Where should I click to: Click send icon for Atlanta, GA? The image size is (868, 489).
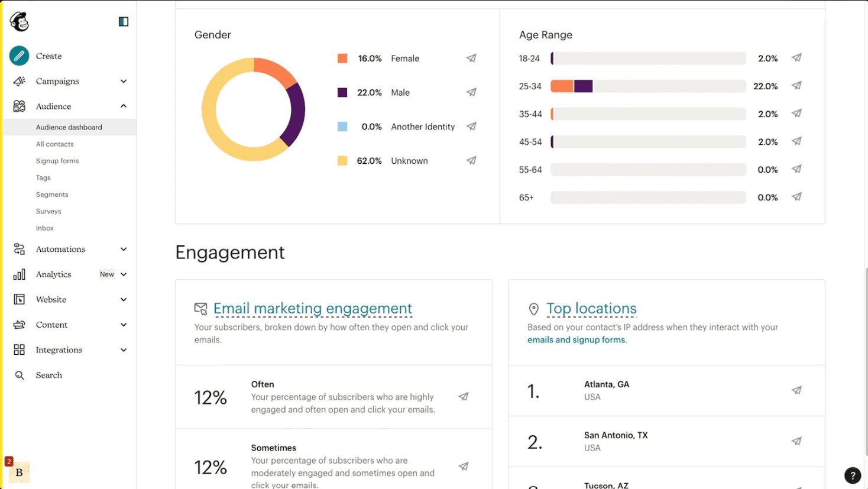pos(796,390)
